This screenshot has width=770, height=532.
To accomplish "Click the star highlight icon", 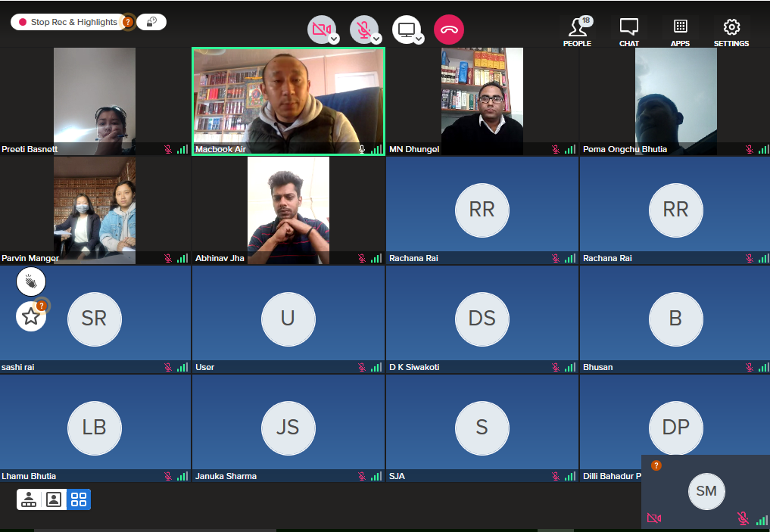I will [31, 316].
